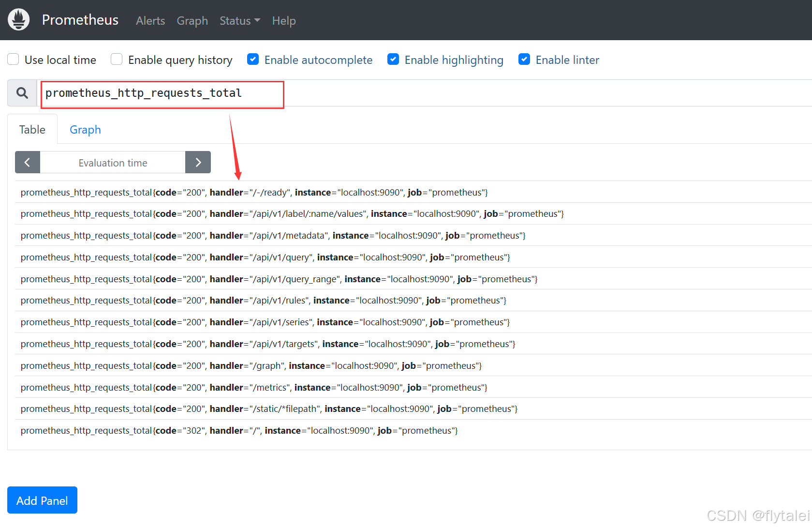Select the row with handler /api/v1/query_range
The image size is (812, 530).
tap(413, 279)
